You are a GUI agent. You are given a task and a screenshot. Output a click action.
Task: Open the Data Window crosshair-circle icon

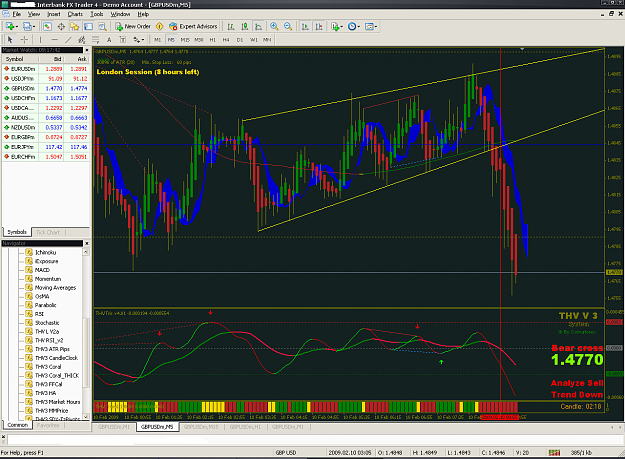61,27
